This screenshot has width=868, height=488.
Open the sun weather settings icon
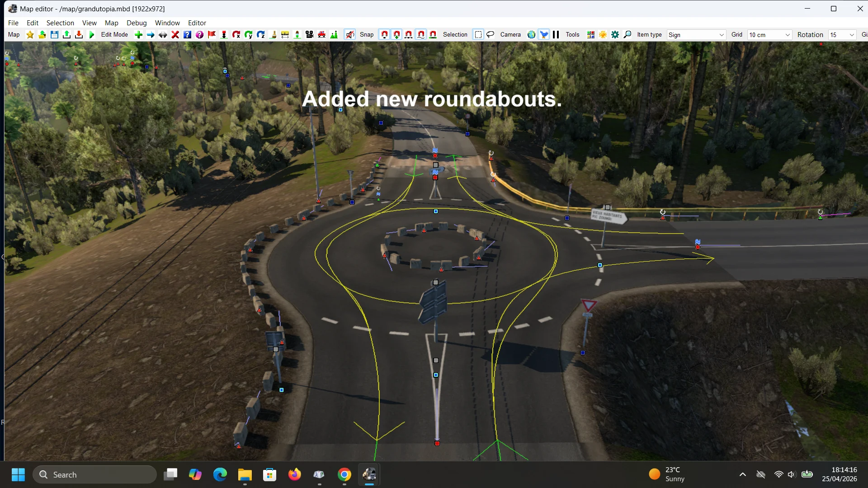pyautogui.click(x=603, y=35)
